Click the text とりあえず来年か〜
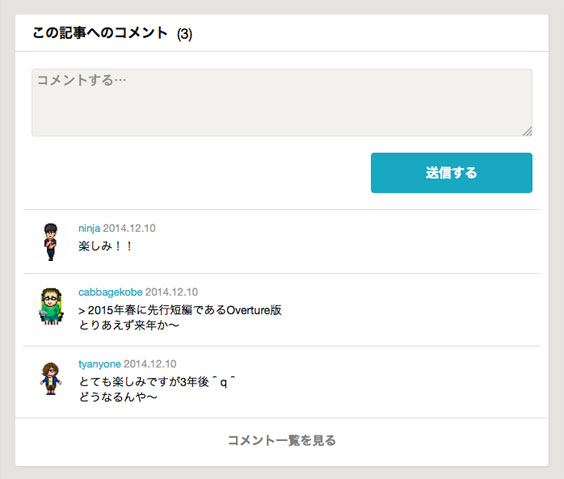 [129, 325]
